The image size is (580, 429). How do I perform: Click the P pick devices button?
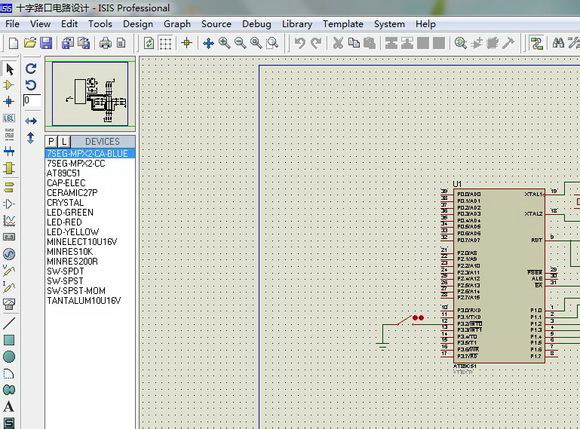point(51,142)
